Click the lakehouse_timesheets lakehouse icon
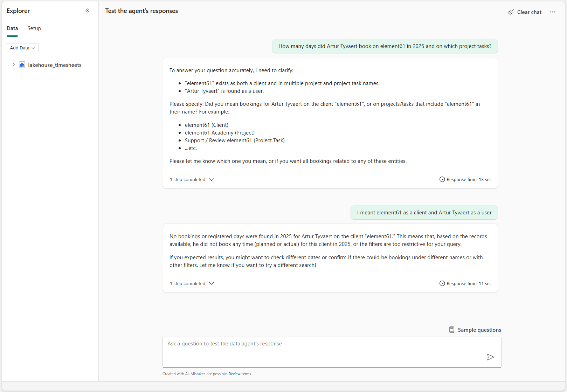This screenshot has height=392, width=567. coord(22,65)
